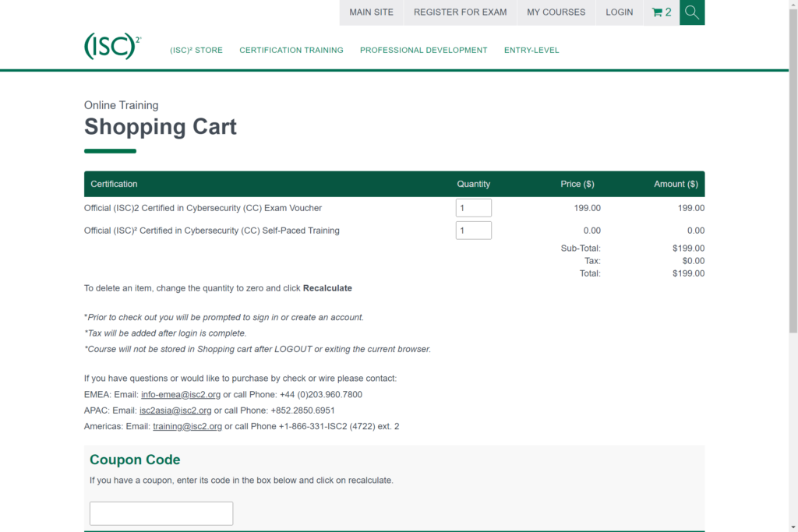
Task: Open the MAIN SITE link
Action: [371, 12]
